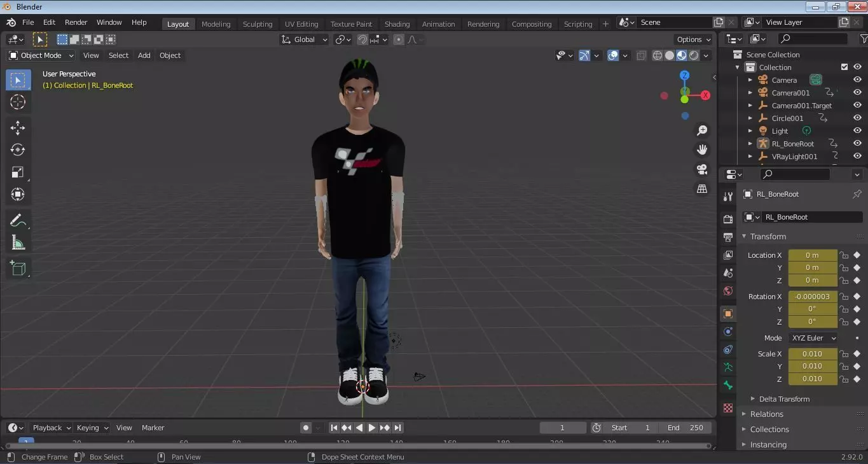Screen dimensions: 868x464
Task: Click the zoom view magnifier icon
Action: point(702,130)
